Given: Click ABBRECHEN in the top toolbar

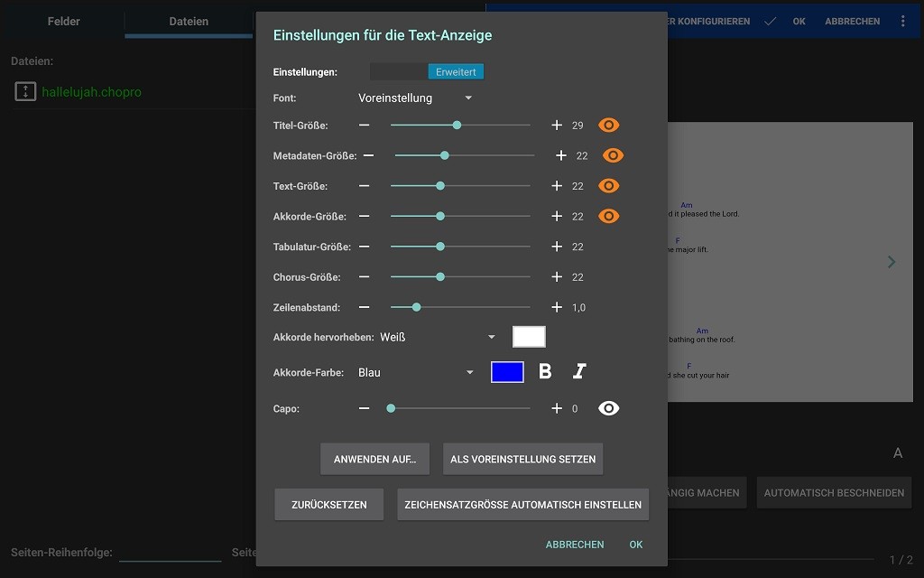Looking at the screenshot, I should point(852,22).
